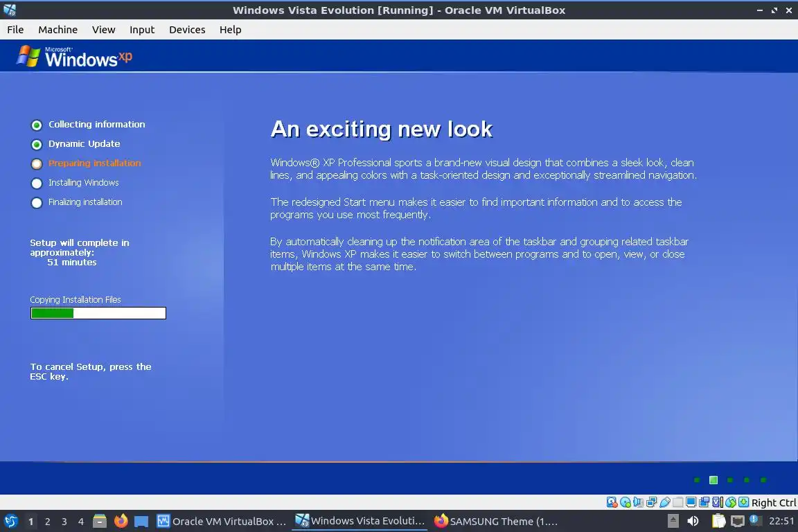
Task: Switch to SAMSUNG Theme Firefox window
Action: pos(496,522)
